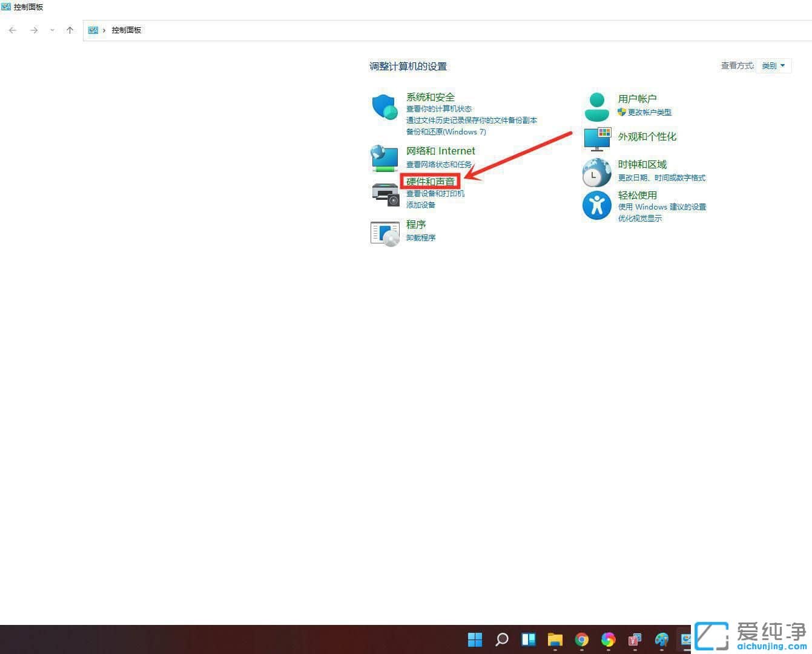
Task: Open the recent pages chevron beside forward button
Action: click(52, 30)
